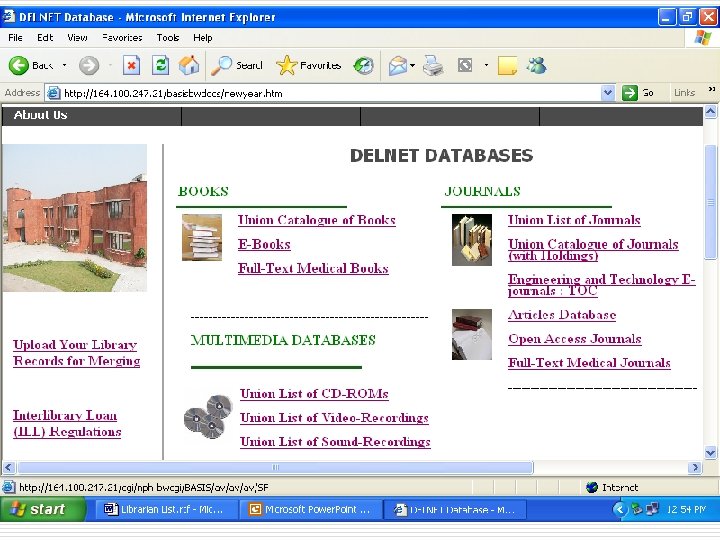The image size is (720, 540).
Task: Open Full-Text Medical Journals link
Action: pos(589,363)
